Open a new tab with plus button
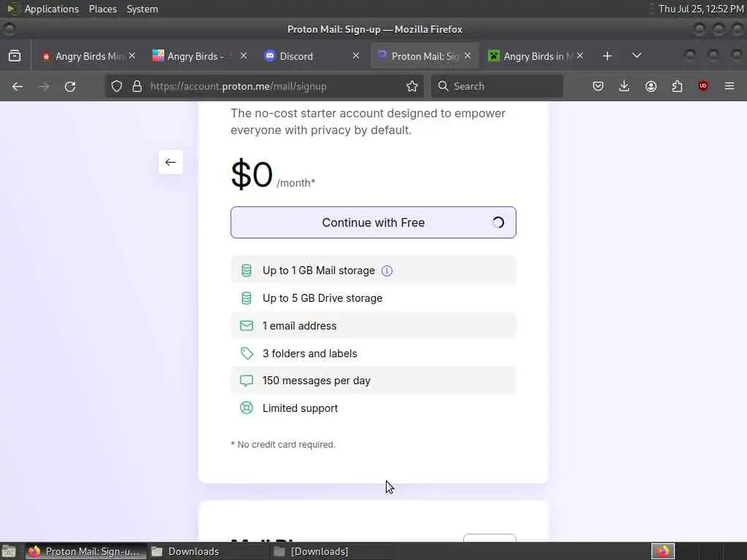 click(607, 56)
